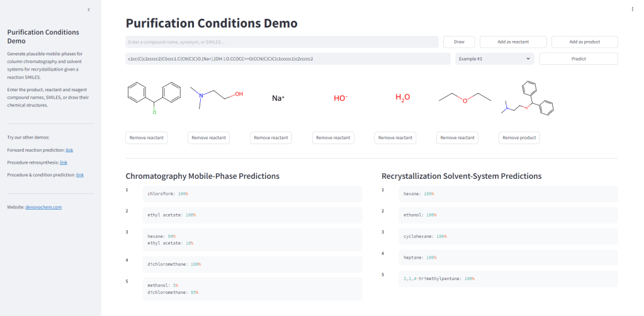Collapse the sidebar with the chevron arrow
Viewport: 644px width, 316px height.
(89, 9)
